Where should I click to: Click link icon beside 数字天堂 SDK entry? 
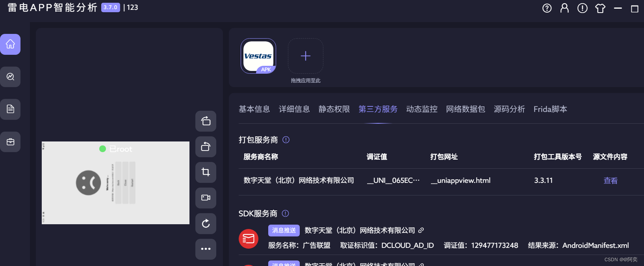[421, 230]
